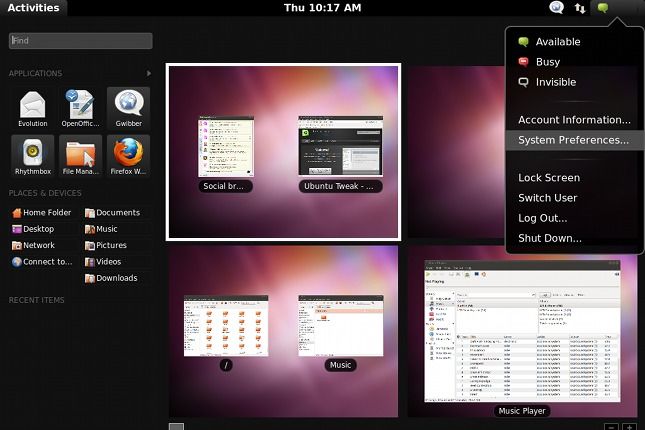645x430 pixels.
Task: Launch the Evolution mail application
Action: click(32, 107)
